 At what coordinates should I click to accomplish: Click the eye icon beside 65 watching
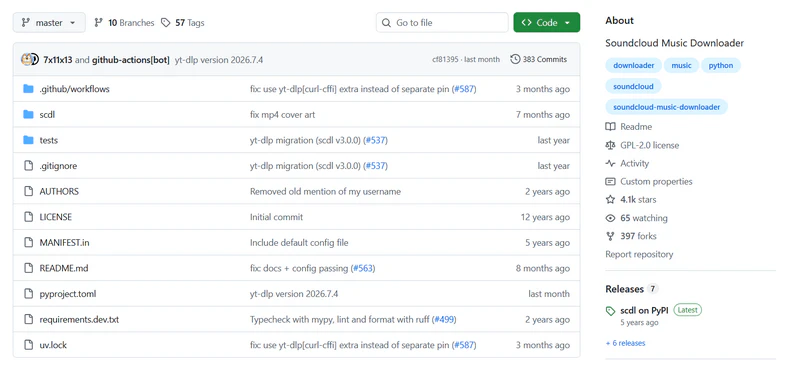point(610,218)
